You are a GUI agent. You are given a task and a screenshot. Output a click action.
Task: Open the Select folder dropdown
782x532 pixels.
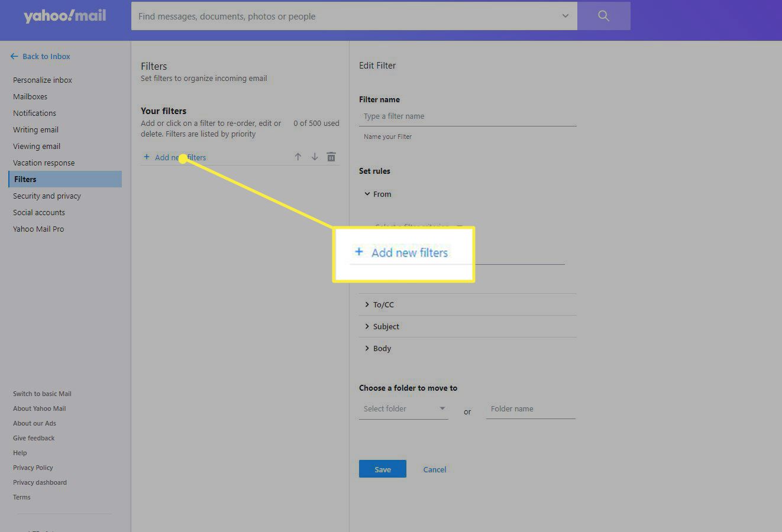coord(403,408)
